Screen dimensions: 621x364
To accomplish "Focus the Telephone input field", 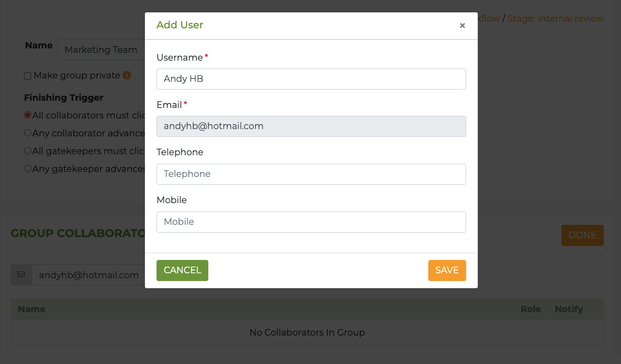I will (x=311, y=174).
